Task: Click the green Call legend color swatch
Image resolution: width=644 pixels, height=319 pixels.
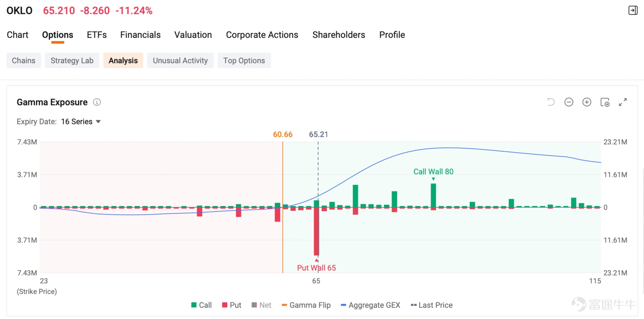Action: 194,305
